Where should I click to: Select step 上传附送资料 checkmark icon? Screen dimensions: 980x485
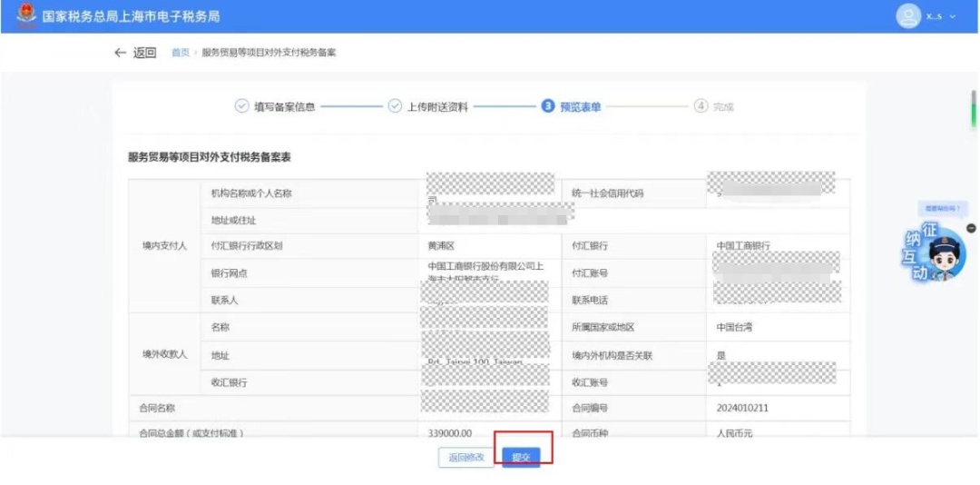(395, 106)
